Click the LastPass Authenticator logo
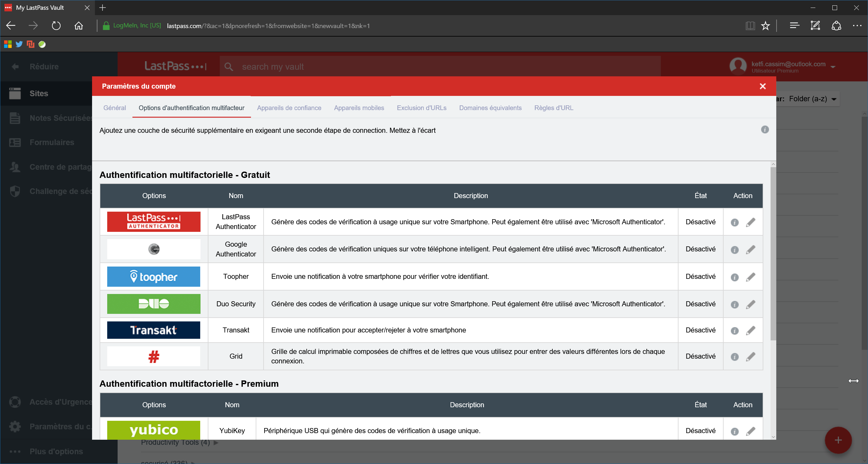 tap(154, 221)
